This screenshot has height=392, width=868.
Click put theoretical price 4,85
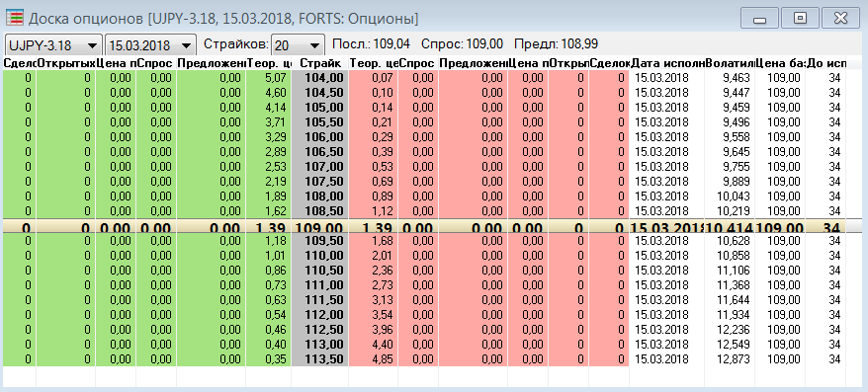(x=373, y=358)
